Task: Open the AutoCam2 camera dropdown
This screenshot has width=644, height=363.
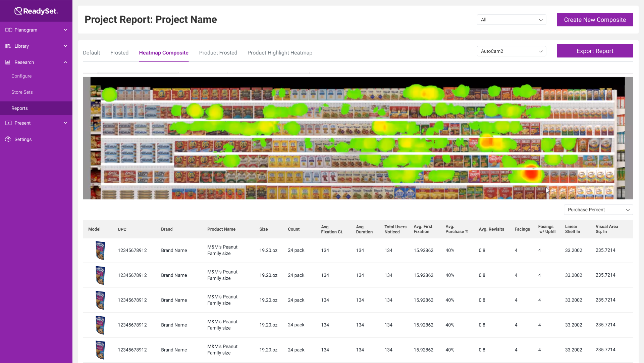Action: [x=512, y=51]
